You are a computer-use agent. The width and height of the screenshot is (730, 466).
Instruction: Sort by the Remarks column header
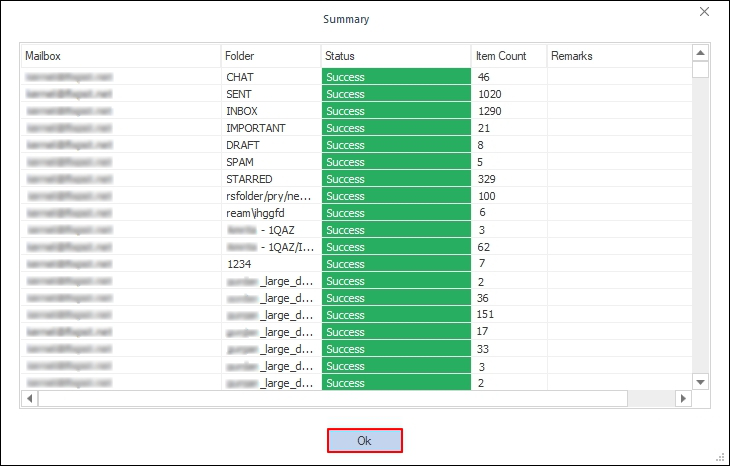coord(620,56)
